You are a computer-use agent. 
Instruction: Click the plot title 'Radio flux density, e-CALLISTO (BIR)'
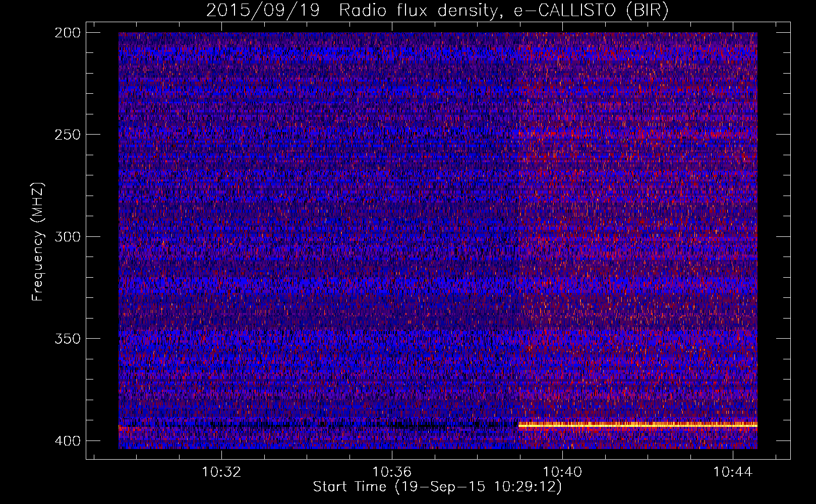pos(503,10)
